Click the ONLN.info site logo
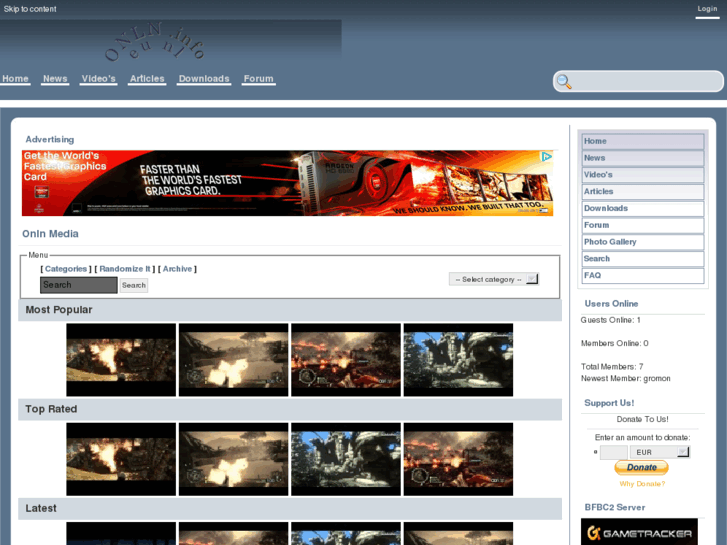The width and height of the screenshot is (727, 545). click(155, 42)
